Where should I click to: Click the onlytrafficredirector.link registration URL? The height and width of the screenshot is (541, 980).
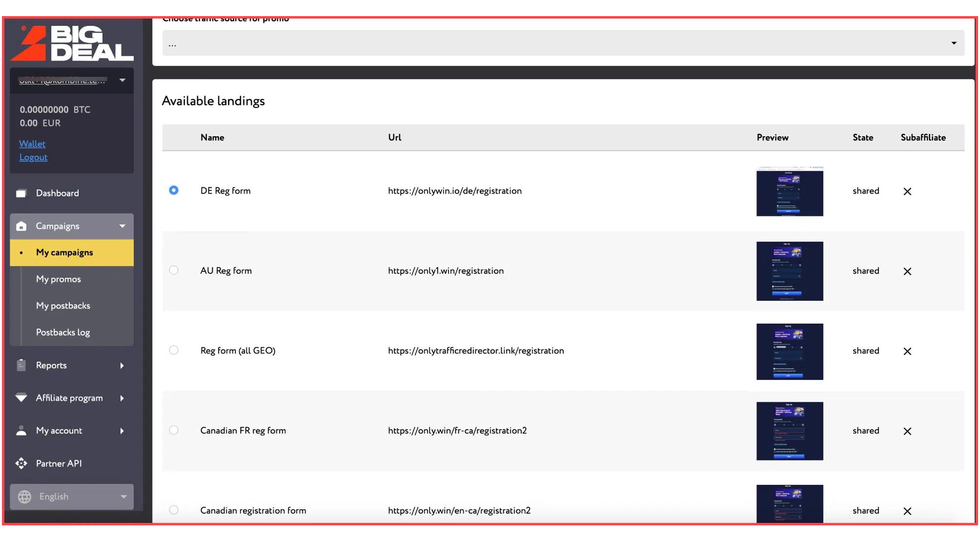[x=476, y=351]
